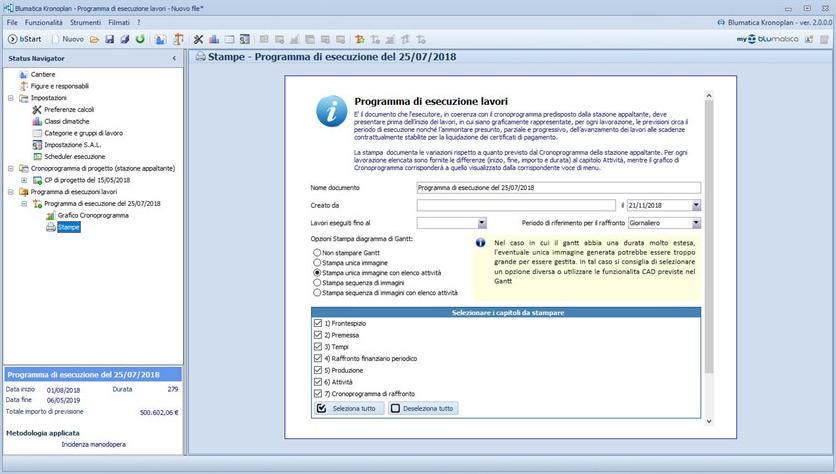Open the ? help menu

click(x=139, y=22)
